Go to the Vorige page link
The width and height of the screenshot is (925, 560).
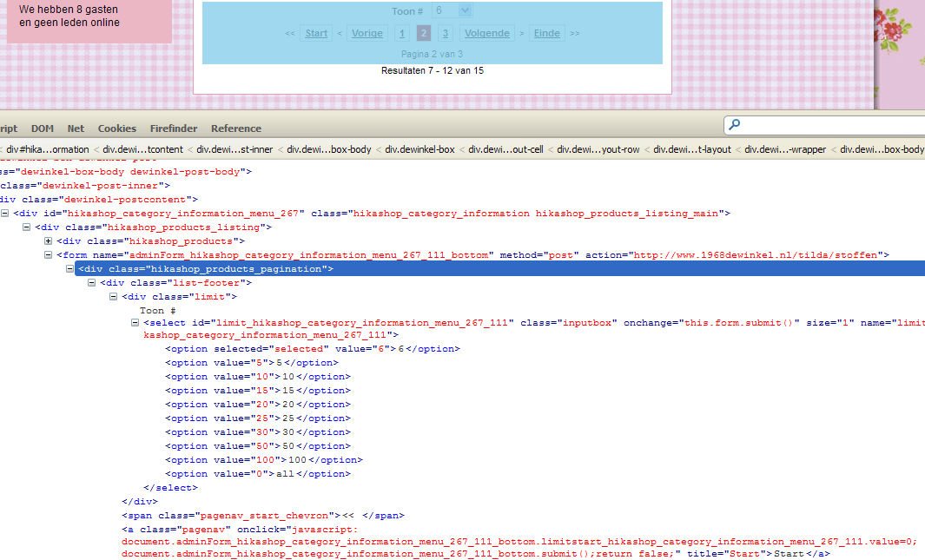[x=367, y=33]
